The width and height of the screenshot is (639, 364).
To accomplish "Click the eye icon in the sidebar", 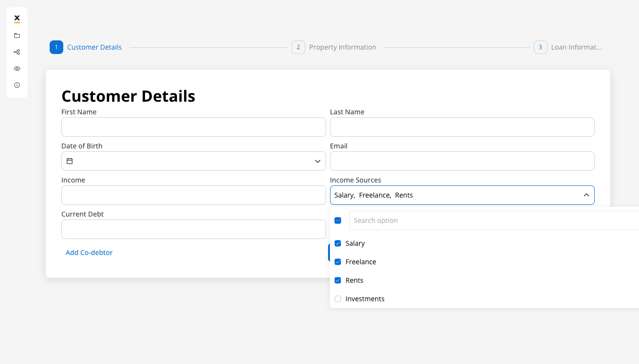I will coord(17,69).
